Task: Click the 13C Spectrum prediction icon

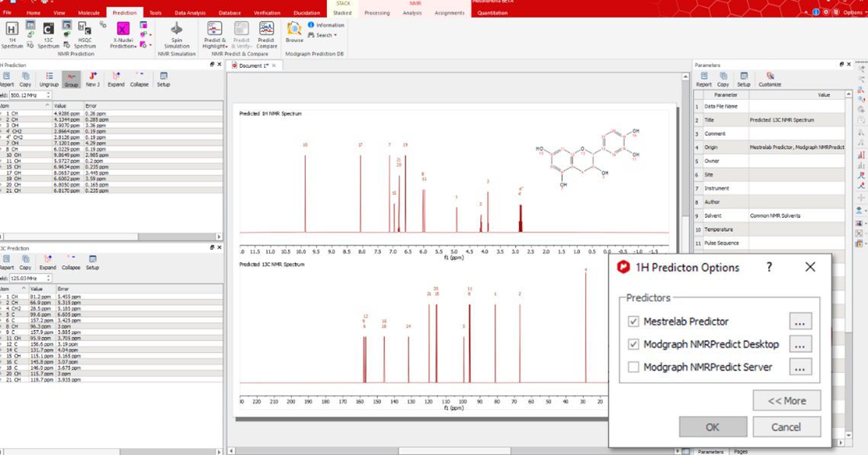Action: (48, 34)
